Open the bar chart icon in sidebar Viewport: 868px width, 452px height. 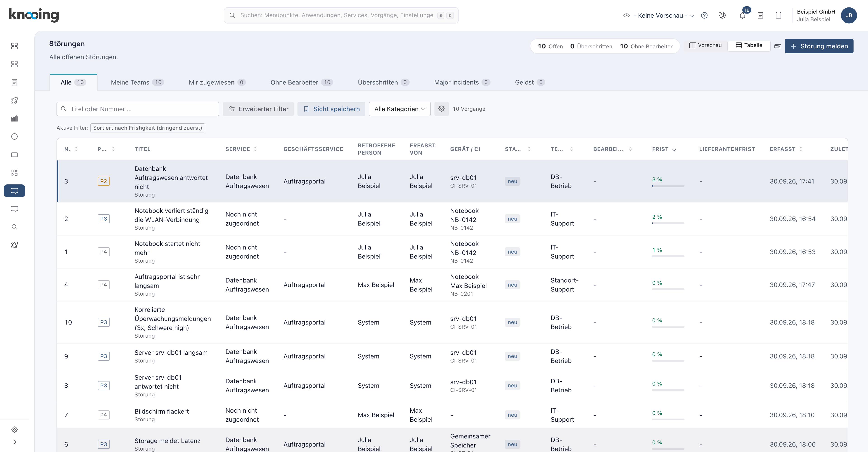[14, 119]
